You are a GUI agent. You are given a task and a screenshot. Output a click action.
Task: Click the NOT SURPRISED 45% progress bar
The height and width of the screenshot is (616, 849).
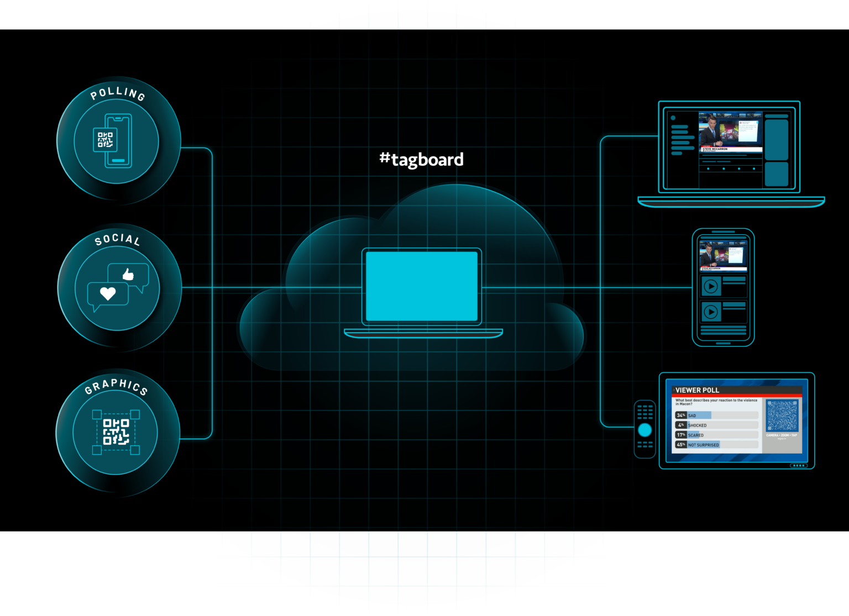[x=703, y=445]
